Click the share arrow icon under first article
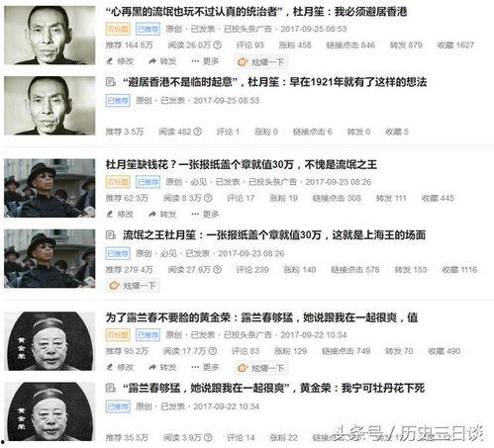Image resolution: width=494 pixels, height=448 pixels. 152,61
